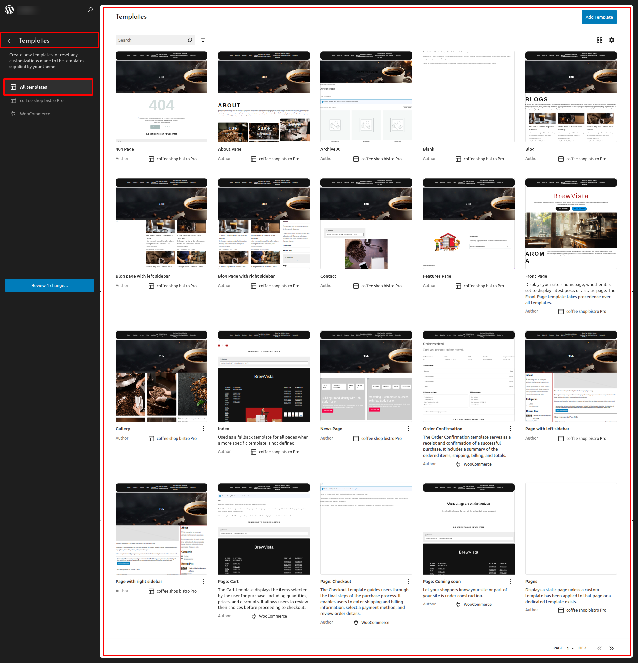Open the Order Confirmation template title
Image resolution: width=638 pixels, height=672 pixels.
(x=443, y=429)
